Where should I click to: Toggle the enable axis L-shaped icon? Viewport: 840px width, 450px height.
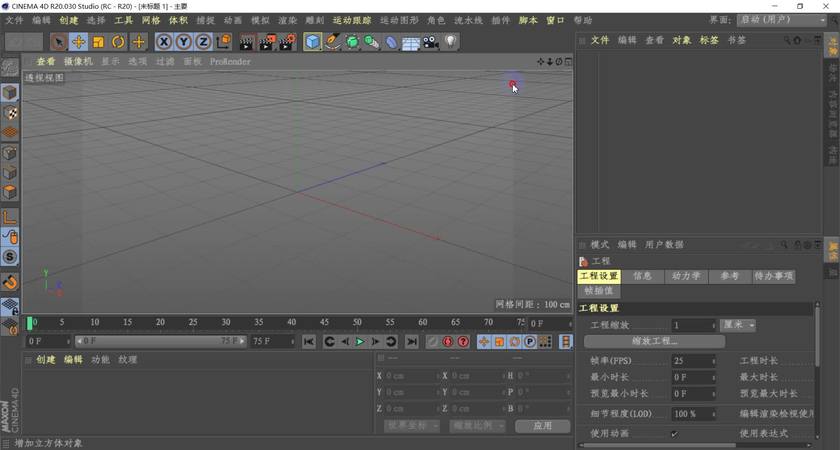10,217
